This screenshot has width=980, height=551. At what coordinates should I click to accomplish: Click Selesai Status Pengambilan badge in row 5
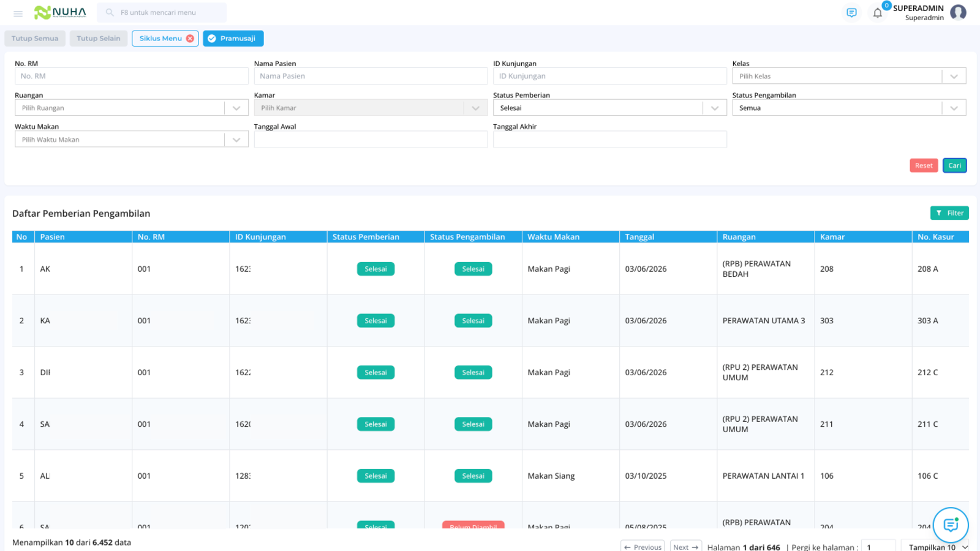pyautogui.click(x=473, y=476)
